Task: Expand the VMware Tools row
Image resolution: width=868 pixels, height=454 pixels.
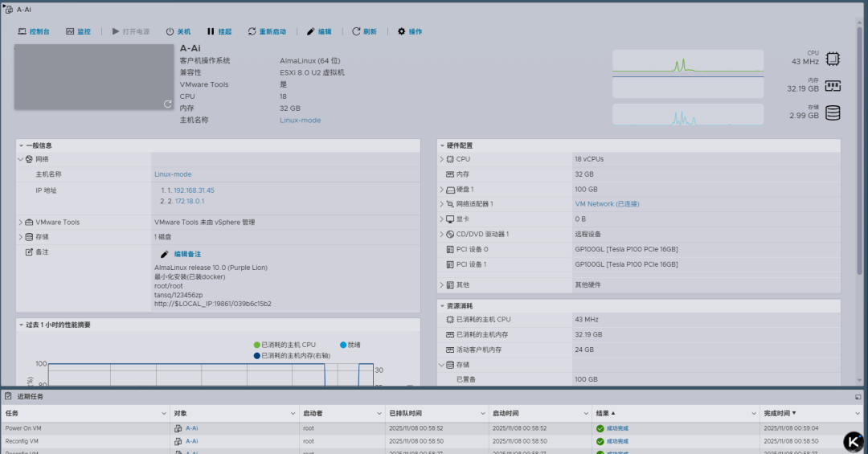Action: (x=20, y=222)
